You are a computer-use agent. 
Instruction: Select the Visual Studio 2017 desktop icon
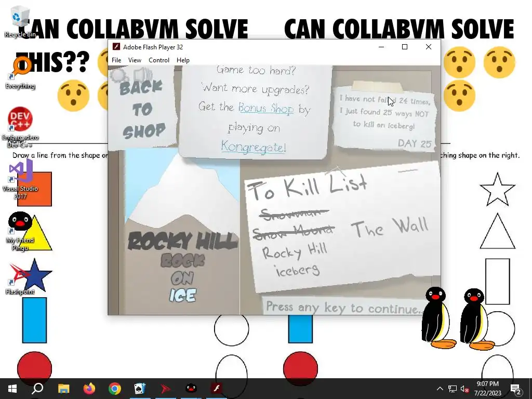pos(20,179)
